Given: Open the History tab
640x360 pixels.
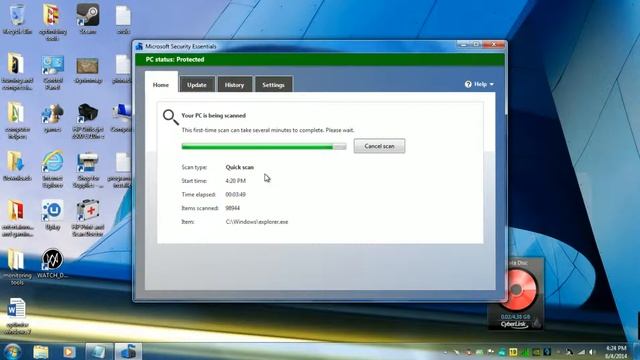Looking at the screenshot, I should 234,84.
